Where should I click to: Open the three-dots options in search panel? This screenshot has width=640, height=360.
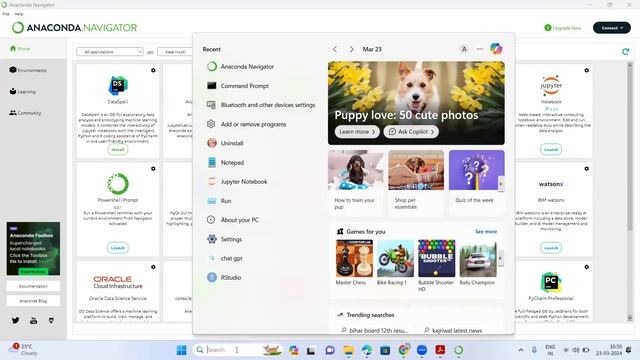(x=480, y=49)
